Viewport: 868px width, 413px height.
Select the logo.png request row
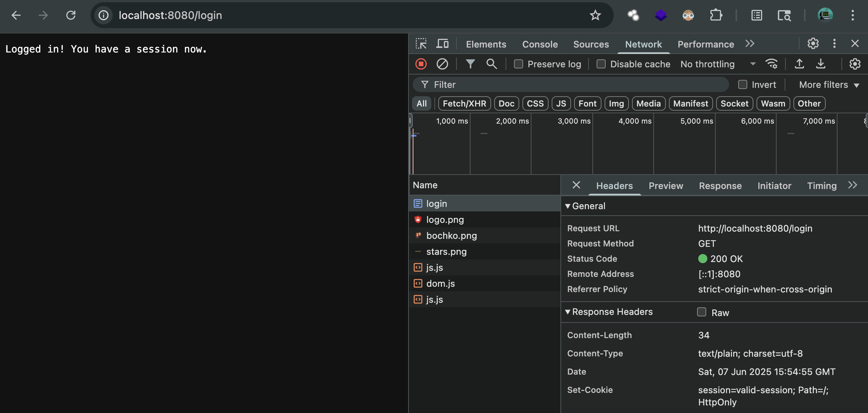click(x=484, y=219)
